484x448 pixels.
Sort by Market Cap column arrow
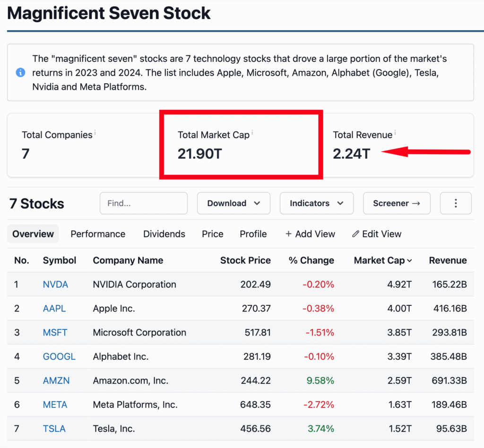pyautogui.click(x=409, y=261)
